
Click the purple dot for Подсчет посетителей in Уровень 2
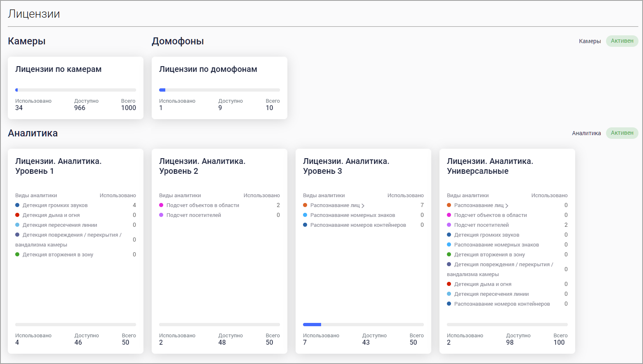click(x=161, y=215)
